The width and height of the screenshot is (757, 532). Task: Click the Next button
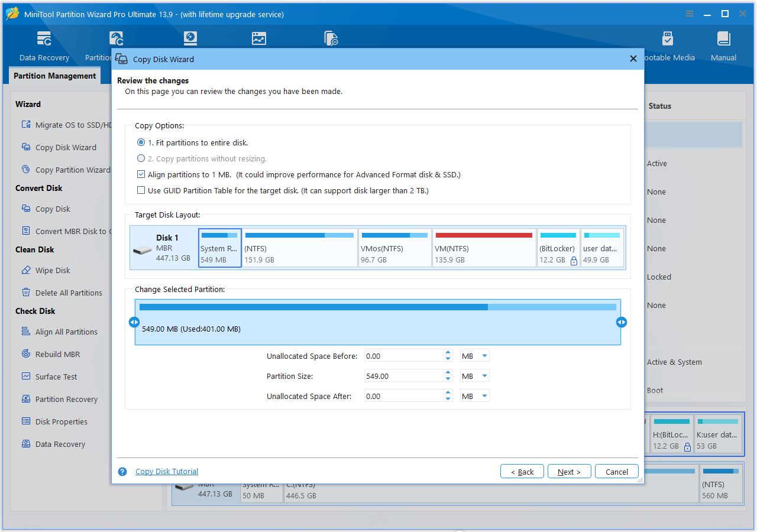click(569, 471)
